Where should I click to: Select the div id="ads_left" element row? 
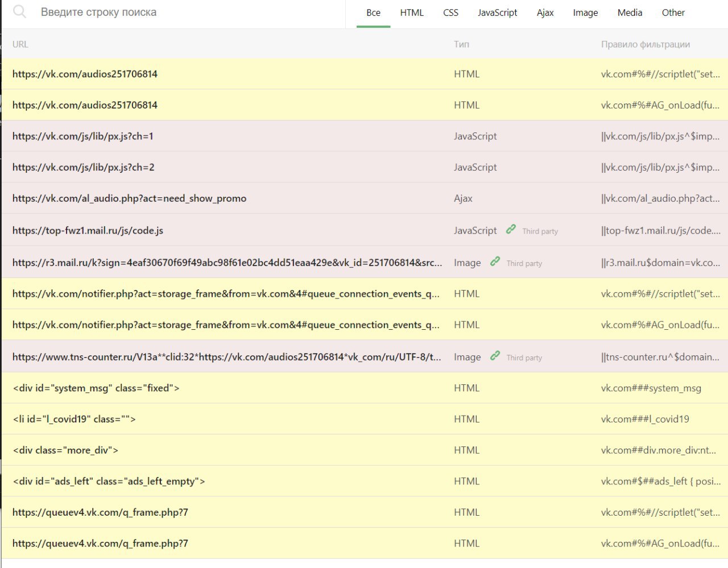click(x=364, y=482)
